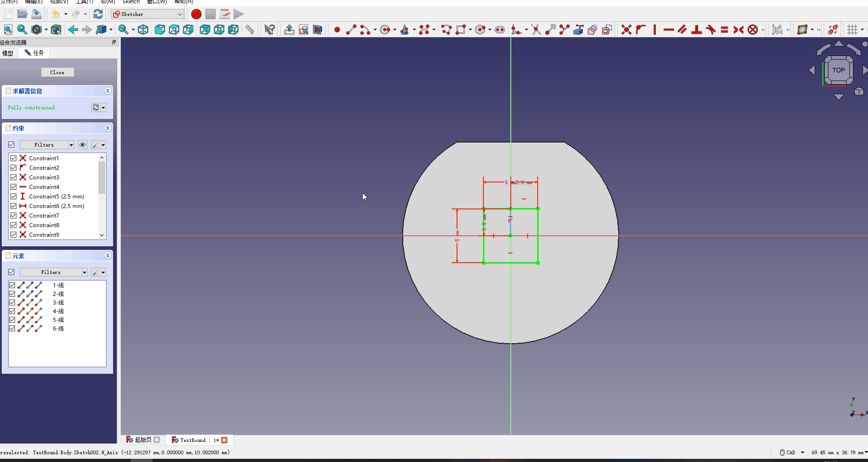The height and width of the screenshot is (462, 868).
Task: Select the Create circle tool
Action: click(385, 30)
